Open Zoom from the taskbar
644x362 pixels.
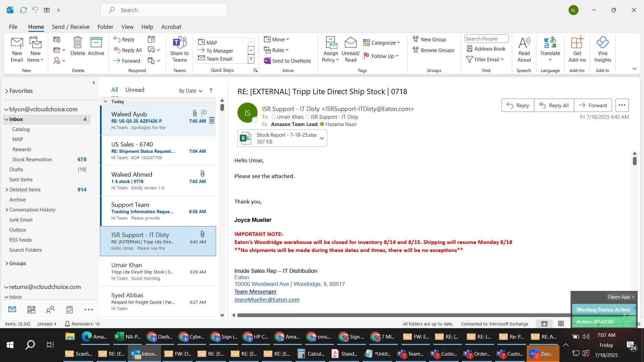pos(543,354)
